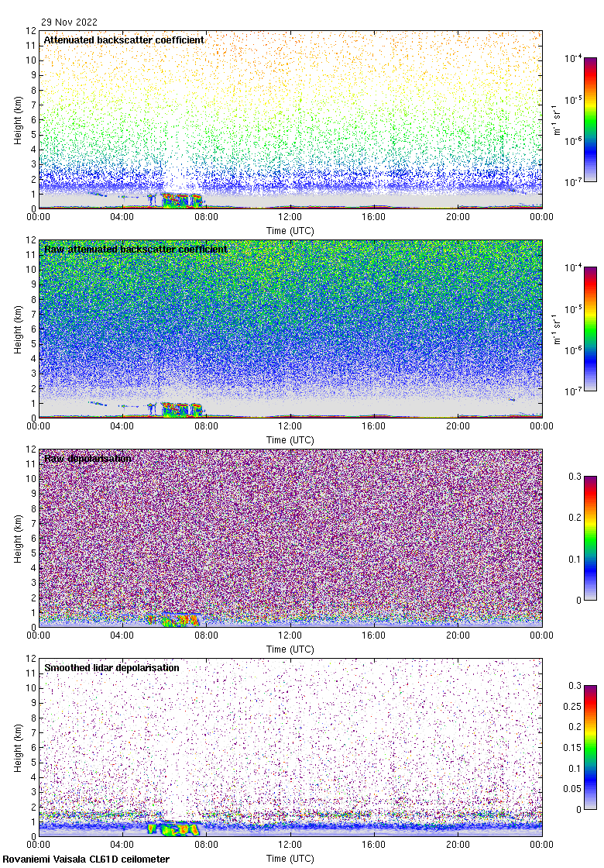Select the 'Smoothed lidar depolarisation' panel title

coord(112,667)
